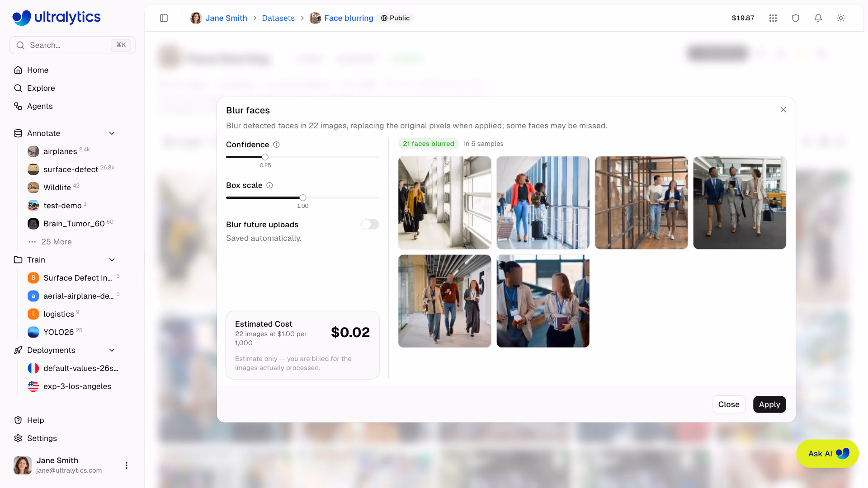
Task: Collapse the Deployments section
Action: coord(112,350)
